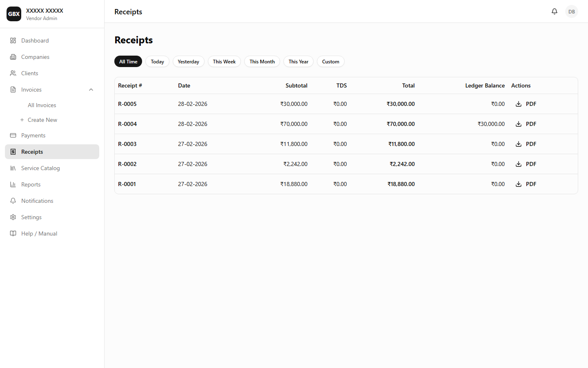Open Companies page from sidebar
588x368 pixels.
tap(52, 57)
